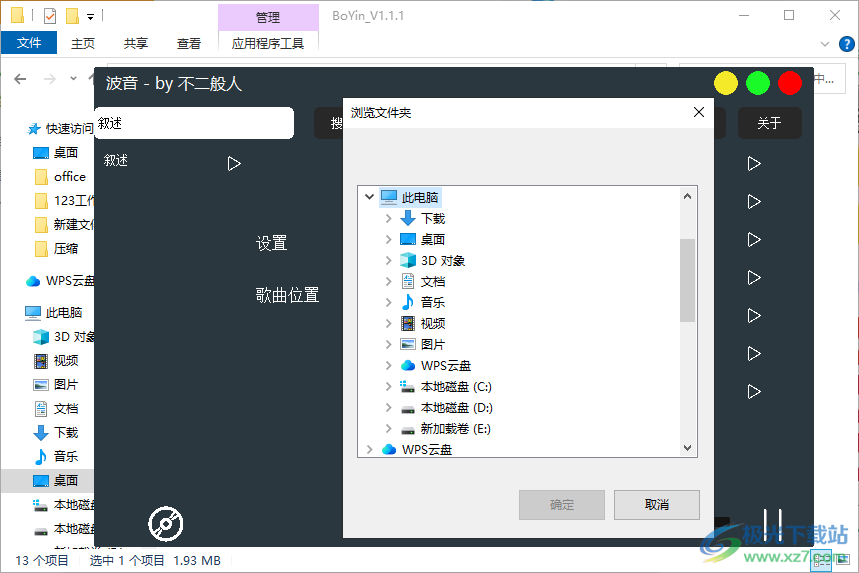Viewport: 859px width, 573px height.
Task: Select the 图片 icon in the dialog tree
Action: point(408,345)
